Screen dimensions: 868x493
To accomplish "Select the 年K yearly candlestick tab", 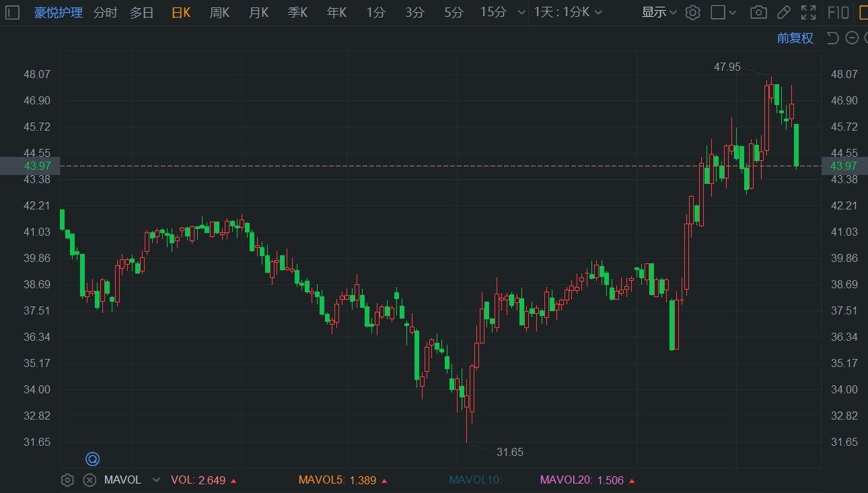I will [x=336, y=12].
